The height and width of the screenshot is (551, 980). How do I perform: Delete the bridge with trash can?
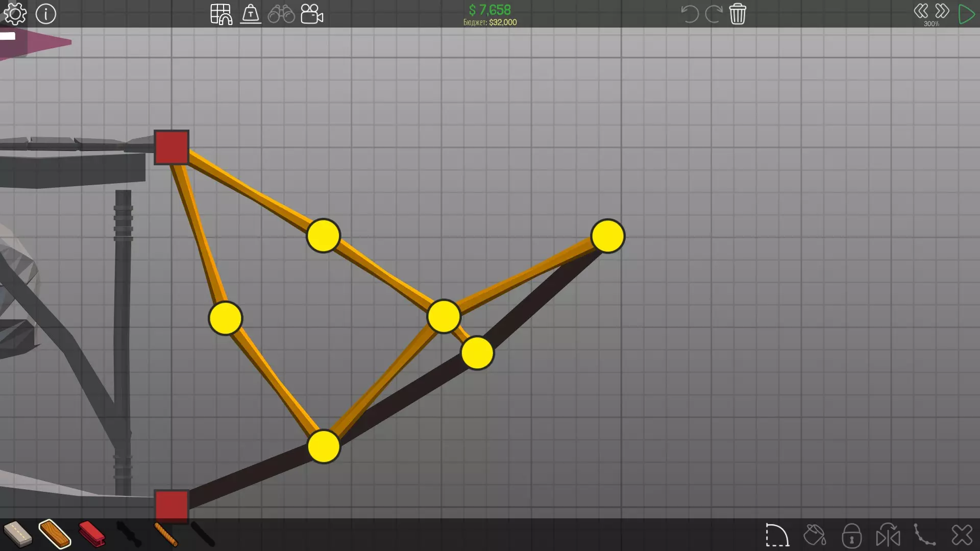(738, 14)
